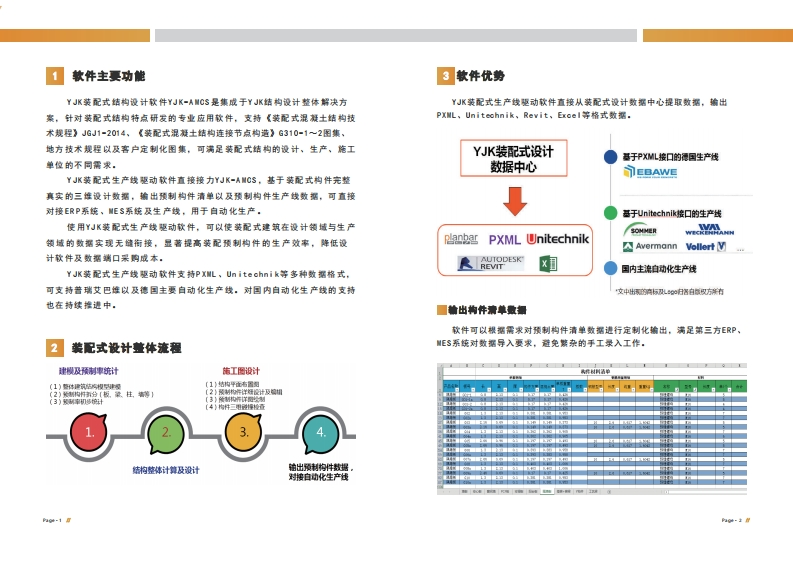Click the green Excel icon

[547, 264]
